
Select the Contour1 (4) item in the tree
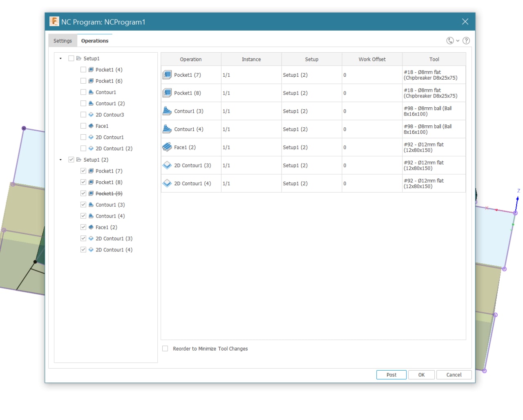(110, 216)
